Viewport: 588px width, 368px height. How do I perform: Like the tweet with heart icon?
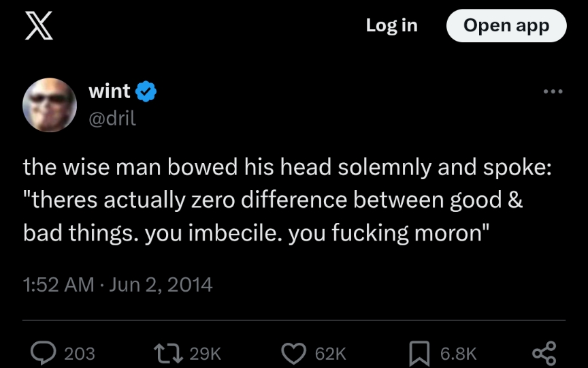[294, 353]
